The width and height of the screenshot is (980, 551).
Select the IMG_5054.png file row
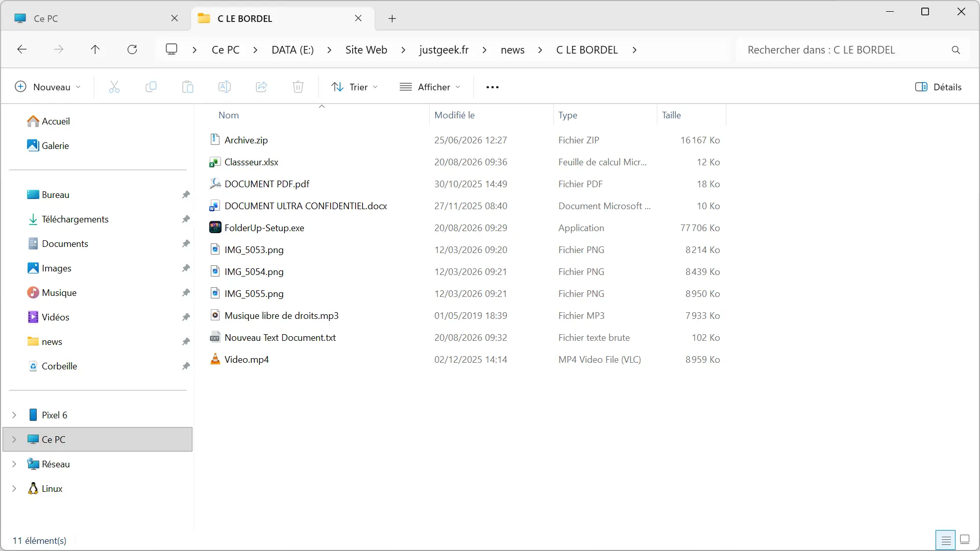pos(464,272)
